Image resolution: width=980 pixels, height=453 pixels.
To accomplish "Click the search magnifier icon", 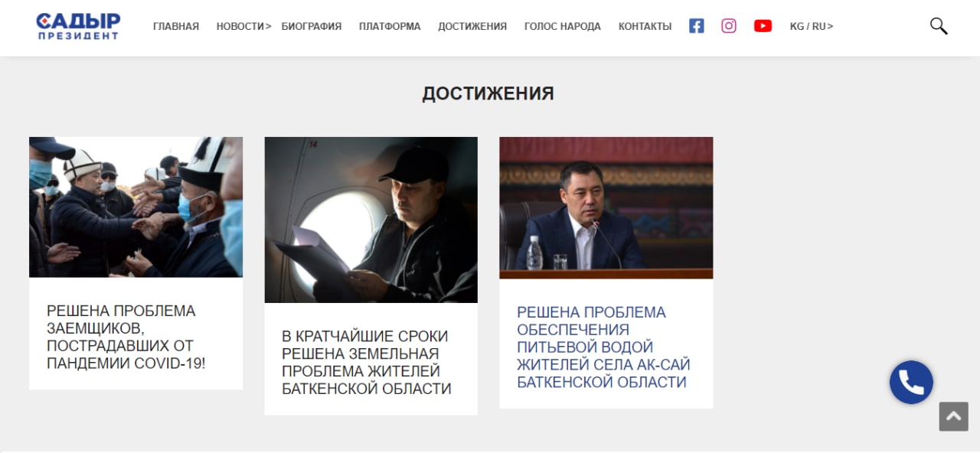I will tap(939, 26).
